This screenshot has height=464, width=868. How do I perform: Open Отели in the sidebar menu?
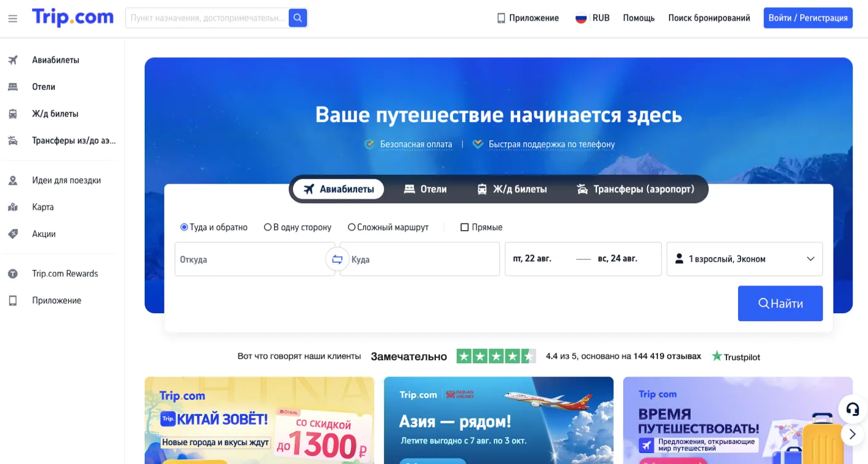[44, 87]
